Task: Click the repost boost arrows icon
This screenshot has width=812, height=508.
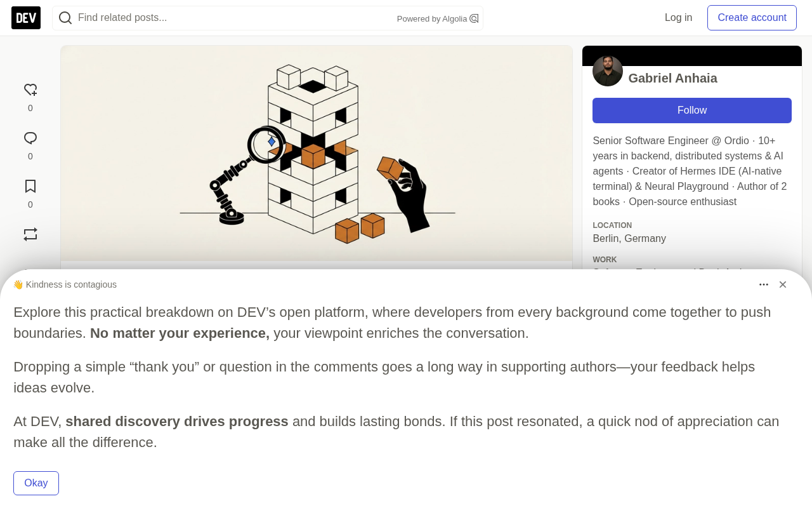Action: tap(30, 234)
